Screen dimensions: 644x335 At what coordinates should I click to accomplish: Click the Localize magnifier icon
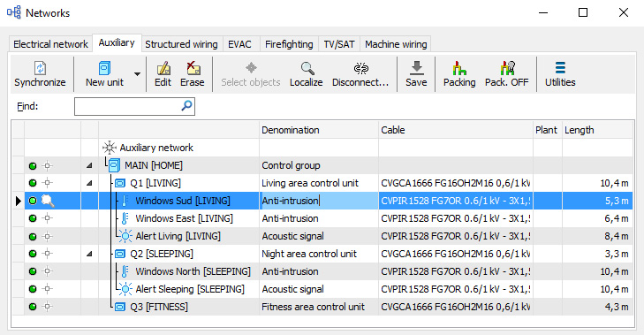(307, 68)
